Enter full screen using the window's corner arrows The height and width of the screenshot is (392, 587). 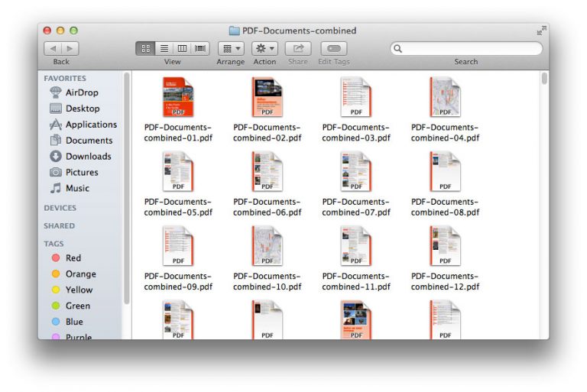(541, 31)
